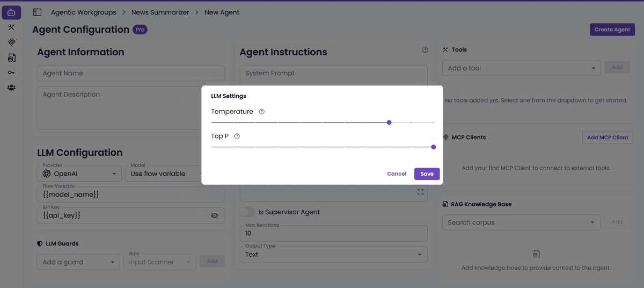
Task: Click the Flow Variable model_name field
Action: [x=131, y=195]
